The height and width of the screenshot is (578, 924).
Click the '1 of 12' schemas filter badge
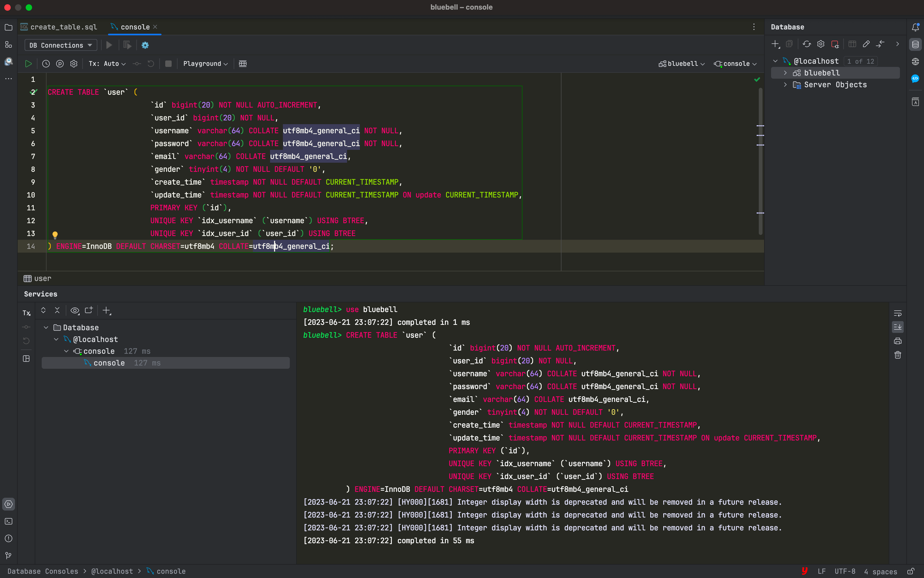pos(861,61)
